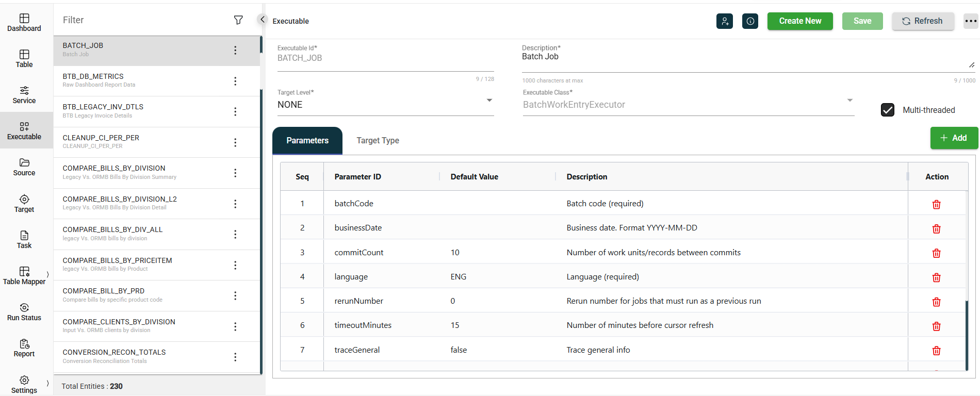Viewport: 980px width, 396px height.
Task: Delete the batchCode parameter row
Action: click(x=936, y=204)
